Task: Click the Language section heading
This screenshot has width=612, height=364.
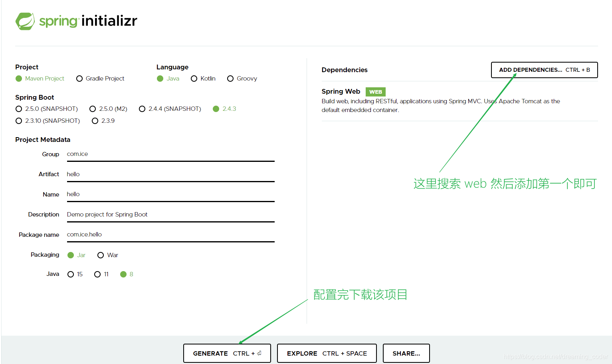Action: (172, 67)
